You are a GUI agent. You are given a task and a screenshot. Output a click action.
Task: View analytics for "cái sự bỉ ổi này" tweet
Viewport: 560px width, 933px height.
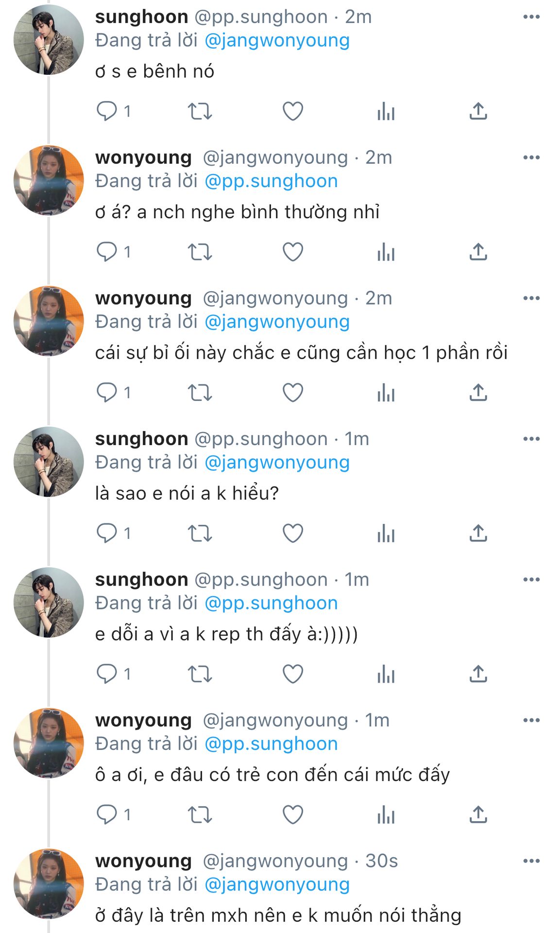click(x=386, y=393)
